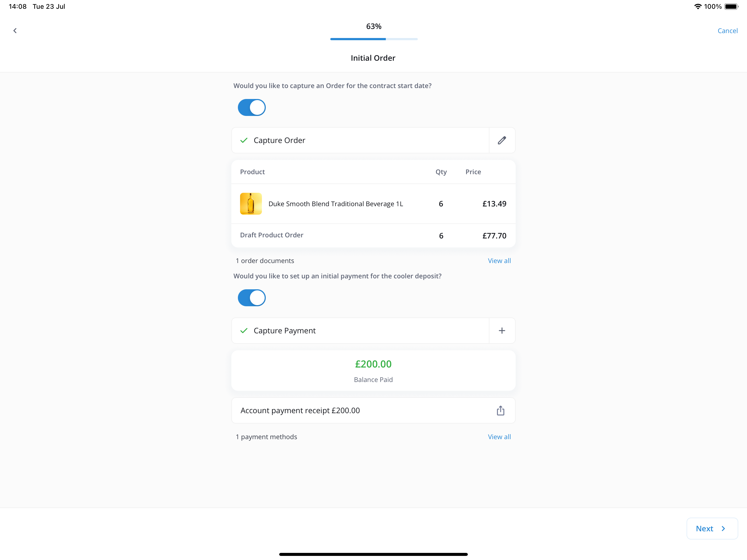
Task: Edit the captured order with pencil icon
Action: click(502, 140)
